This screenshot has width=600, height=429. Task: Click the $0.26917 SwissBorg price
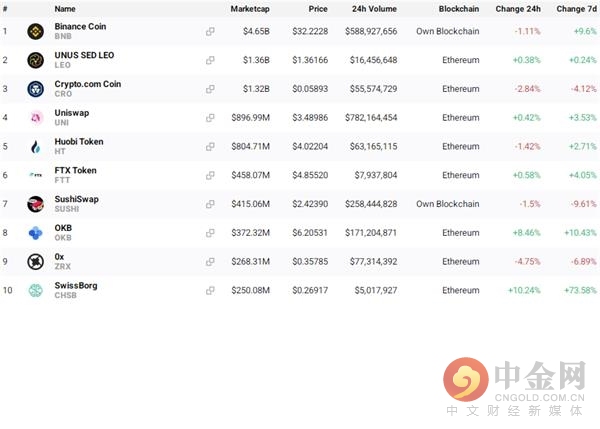310,290
